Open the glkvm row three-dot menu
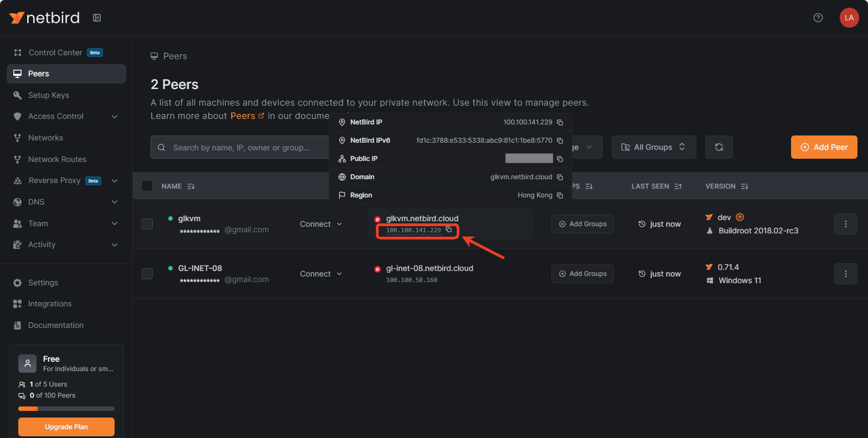 pyautogui.click(x=846, y=224)
